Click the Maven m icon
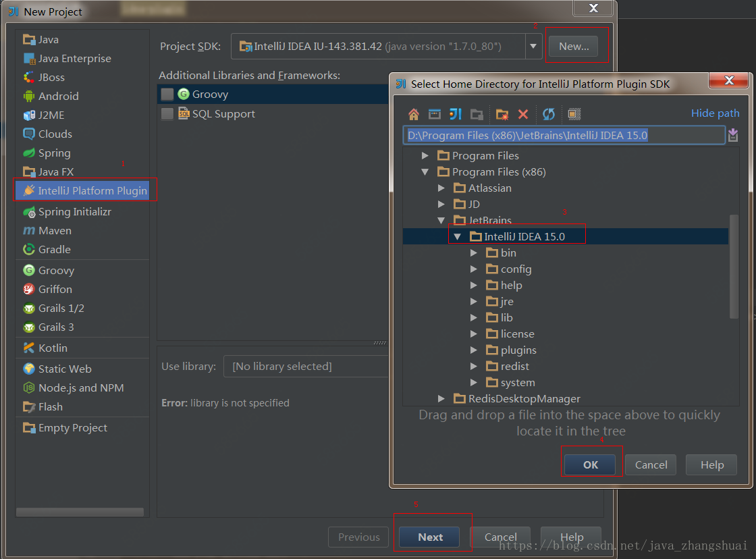Image resolution: width=756 pixels, height=559 pixels. (x=29, y=230)
